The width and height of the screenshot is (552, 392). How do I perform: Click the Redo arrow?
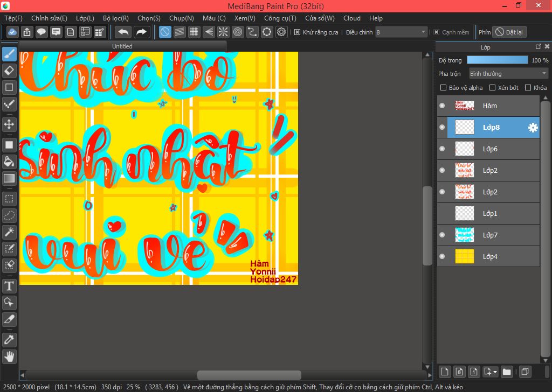coord(142,32)
